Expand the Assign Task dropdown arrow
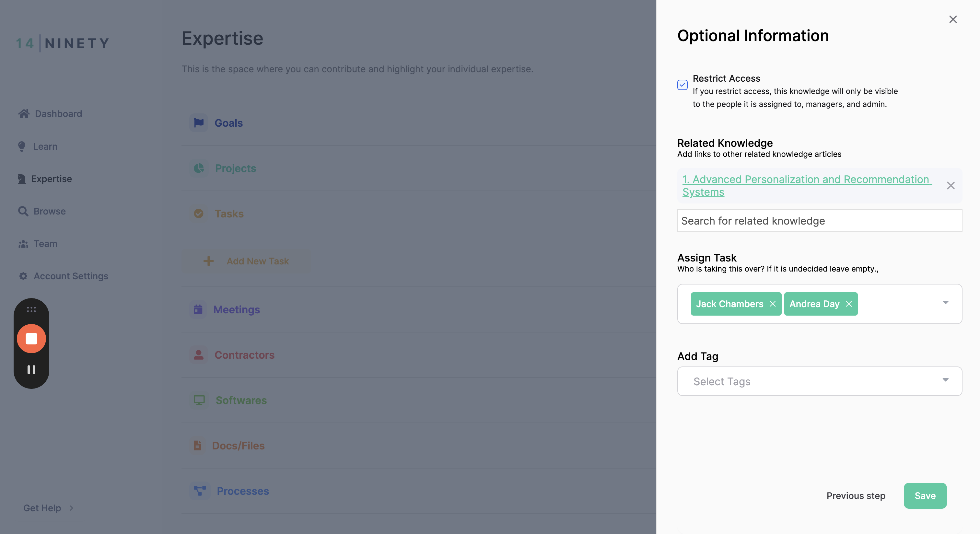980x534 pixels. (x=945, y=302)
